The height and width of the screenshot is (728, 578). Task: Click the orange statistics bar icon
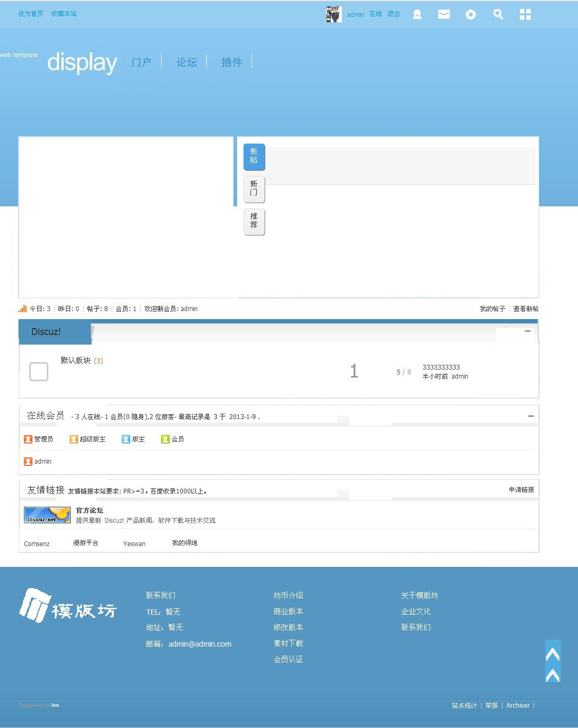(x=22, y=308)
